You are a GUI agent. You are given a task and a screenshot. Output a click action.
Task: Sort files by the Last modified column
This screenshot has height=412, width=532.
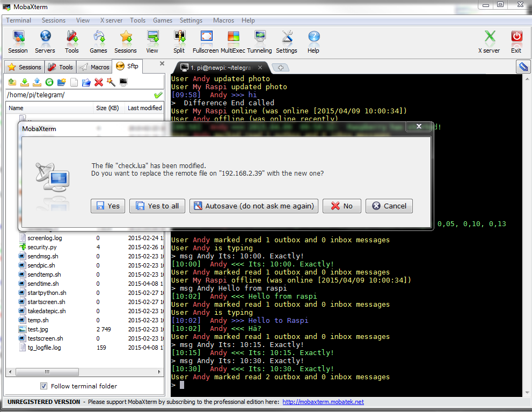point(144,108)
